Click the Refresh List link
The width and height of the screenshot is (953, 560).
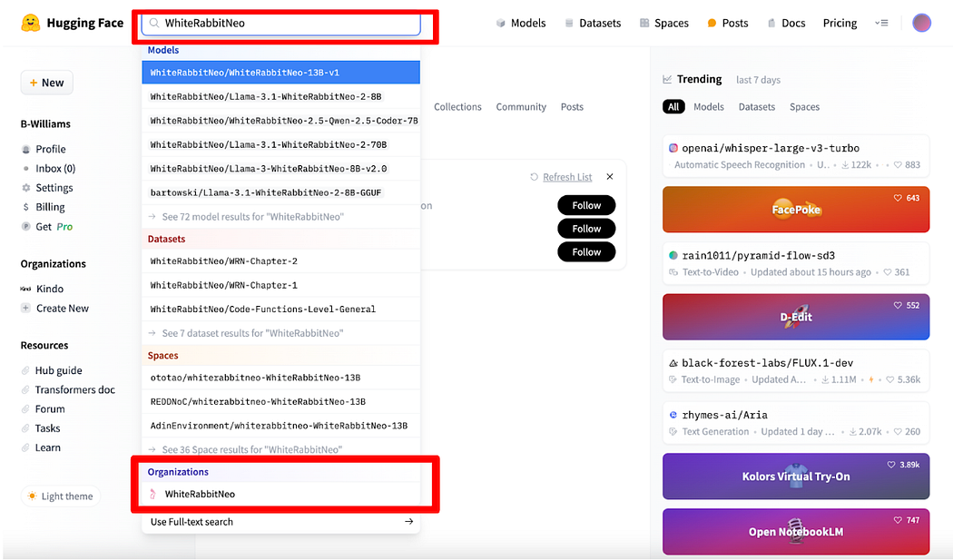click(x=561, y=177)
